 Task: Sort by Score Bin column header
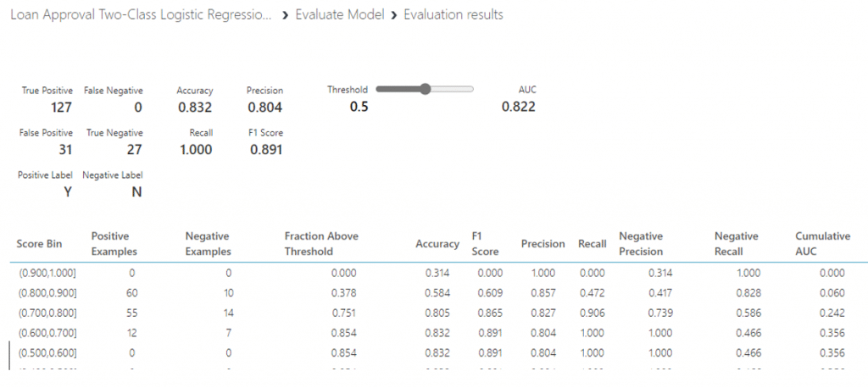point(39,244)
